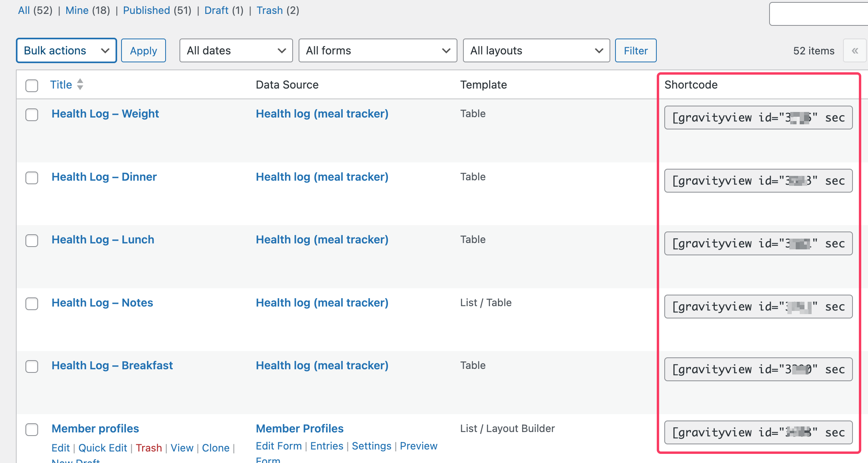Open the Health Log – Breakfast view
This screenshot has height=463, width=868.
click(112, 365)
